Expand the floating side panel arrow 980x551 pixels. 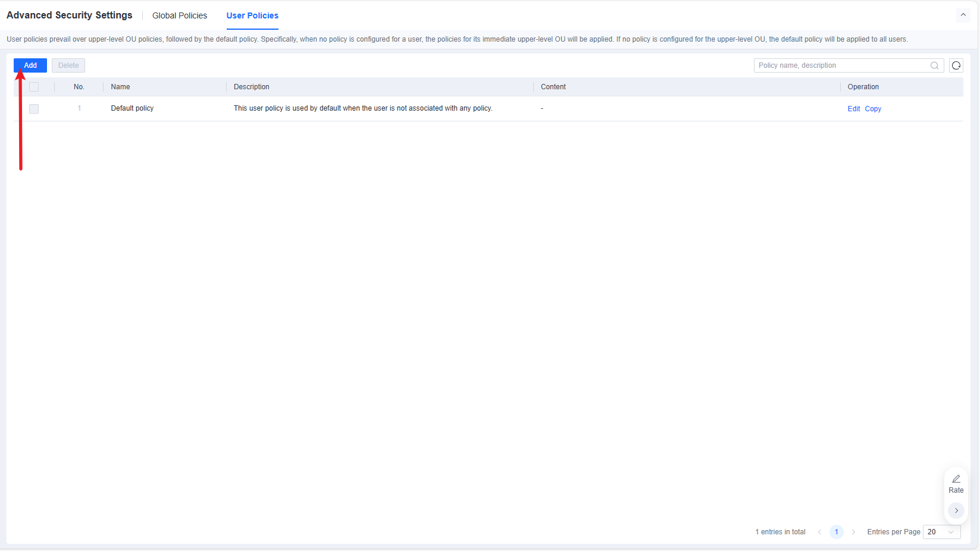[x=956, y=511]
